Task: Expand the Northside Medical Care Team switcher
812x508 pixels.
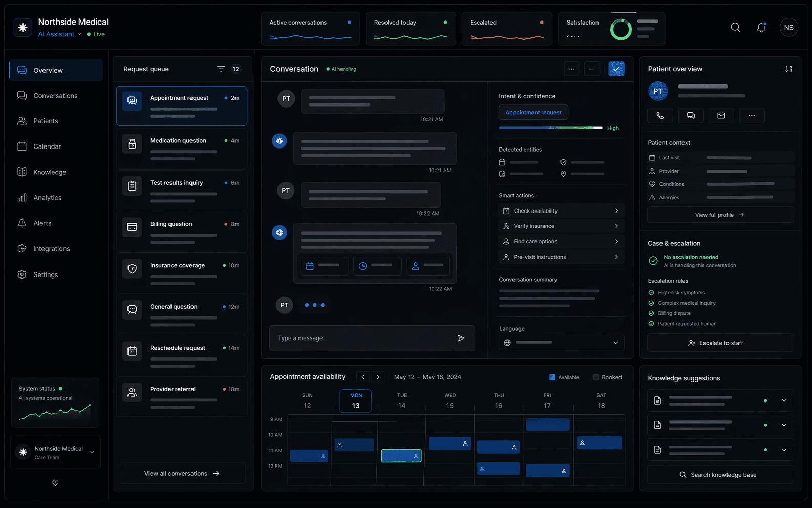Action: 56,452
